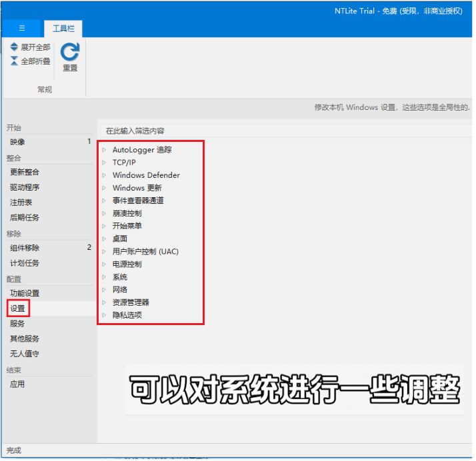Switch to the 工具栏 tab
This screenshot has height=461, width=476.
[x=63, y=29]
